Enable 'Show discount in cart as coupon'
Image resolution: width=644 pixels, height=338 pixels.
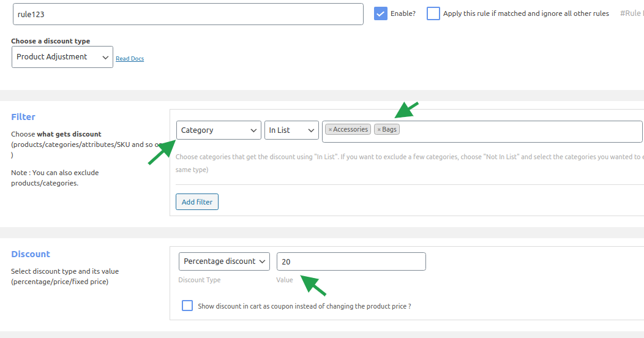click(x=187, y=306)
